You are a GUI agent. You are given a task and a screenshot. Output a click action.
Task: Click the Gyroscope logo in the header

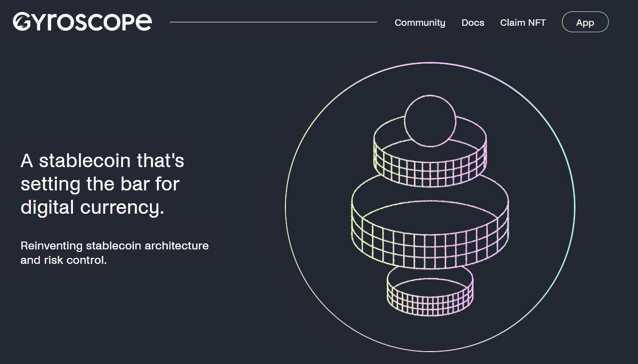[x=82, y=22]
